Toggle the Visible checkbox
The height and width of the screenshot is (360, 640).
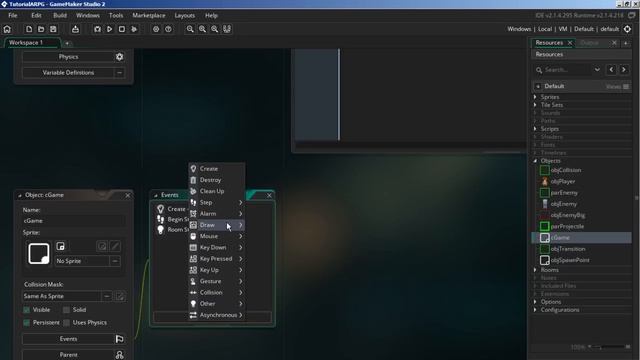point(27,310)
